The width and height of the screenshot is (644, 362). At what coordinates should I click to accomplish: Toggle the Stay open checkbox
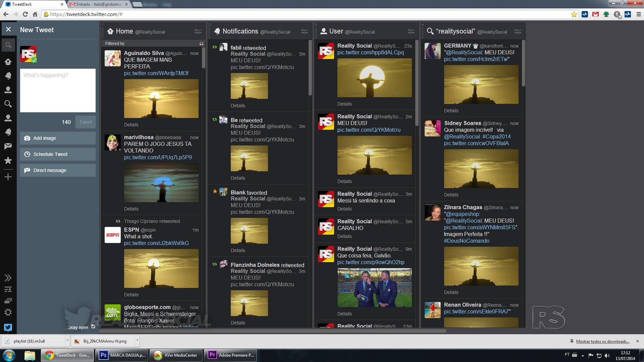(x=93, y=327)
